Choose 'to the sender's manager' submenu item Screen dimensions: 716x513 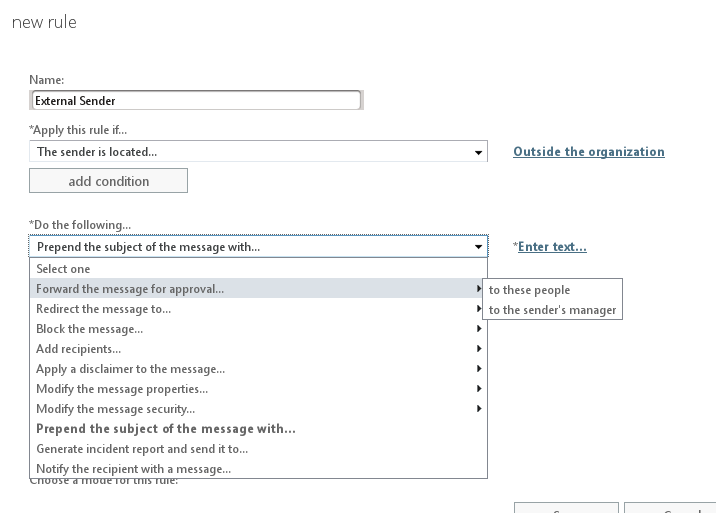[x=552, y=310]
